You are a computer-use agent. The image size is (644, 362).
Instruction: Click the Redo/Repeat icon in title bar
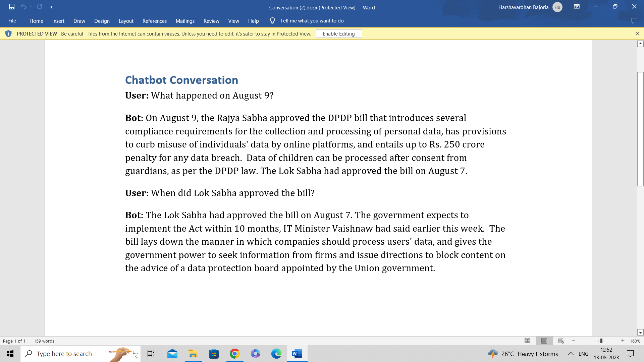pyautogui.click(x=40, y=7)
